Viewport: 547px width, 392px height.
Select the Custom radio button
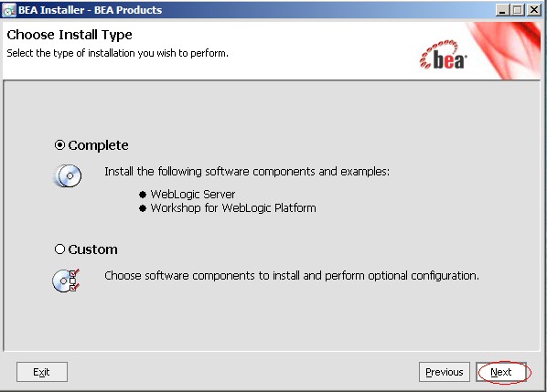[x=59, y=249]
